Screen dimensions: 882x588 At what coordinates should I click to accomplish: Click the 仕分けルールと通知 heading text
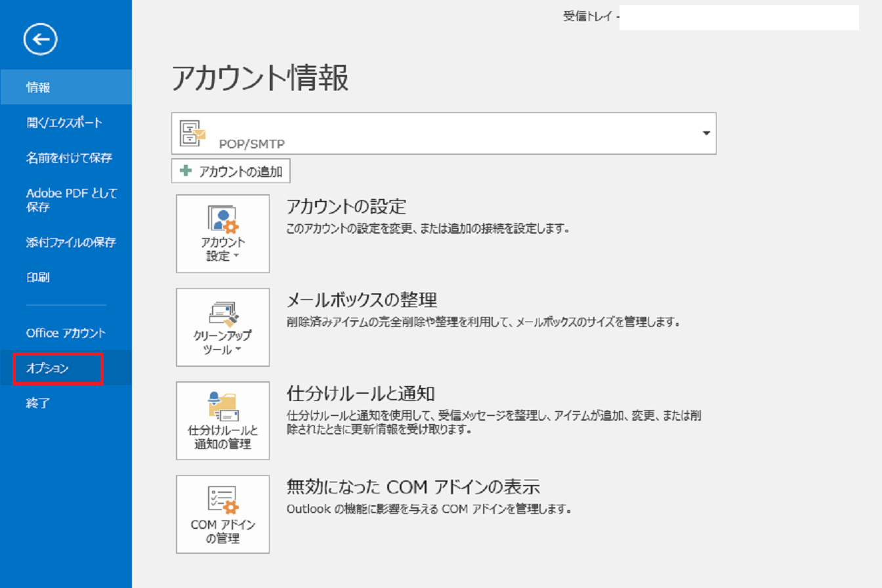pyautogui.click(x=362, y=394)
